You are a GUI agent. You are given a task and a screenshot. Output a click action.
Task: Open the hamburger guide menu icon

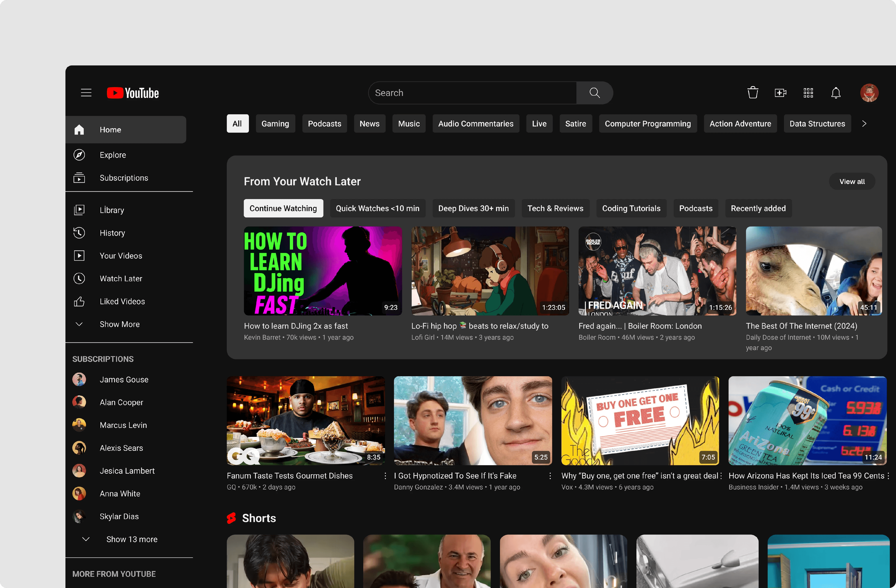[x=86, y=93]
